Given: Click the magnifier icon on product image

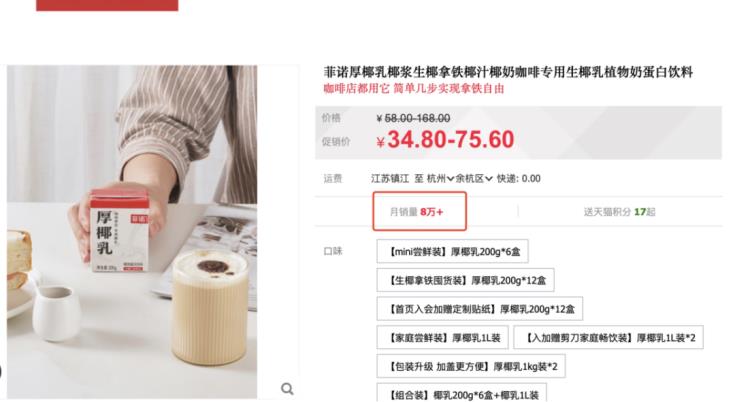Looking at the screenshot, I should (287, 388).
